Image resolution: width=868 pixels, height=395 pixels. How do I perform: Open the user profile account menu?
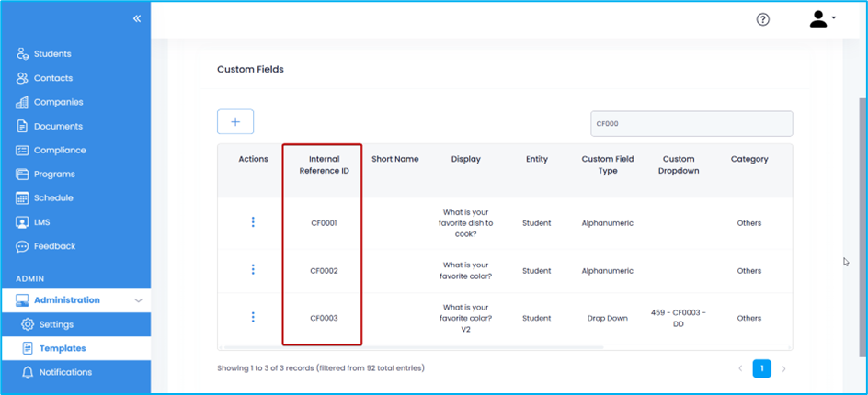821,19
